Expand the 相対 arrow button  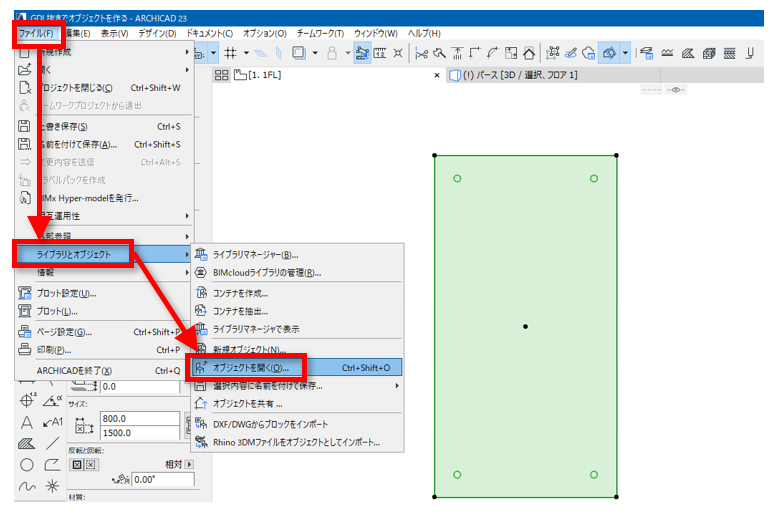pyautogui.click(x=190, y=464)
